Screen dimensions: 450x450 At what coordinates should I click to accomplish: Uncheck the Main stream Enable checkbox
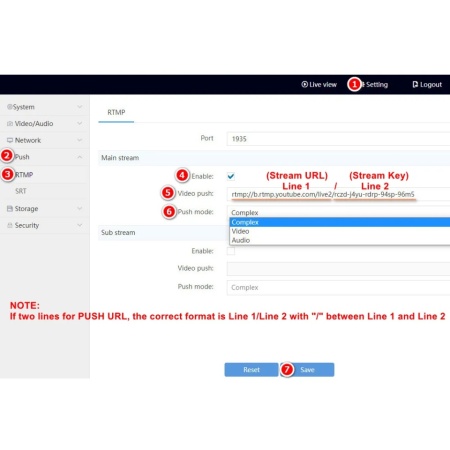pyautogui.click(x=231, y=176)
